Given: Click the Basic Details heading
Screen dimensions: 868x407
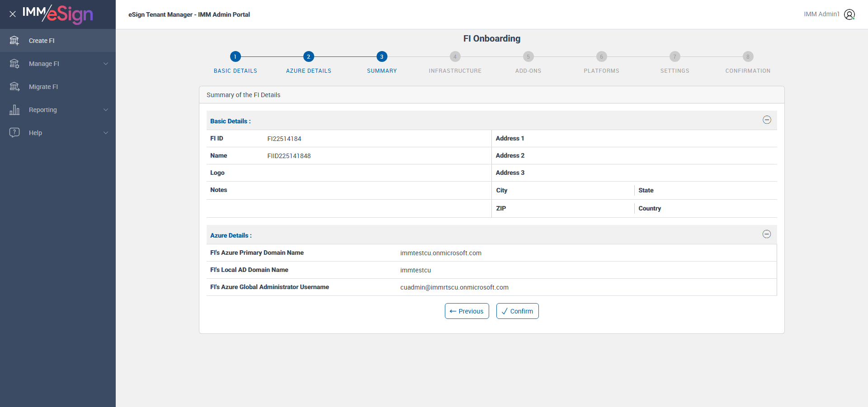Looking at the screenshot, I should [230, 121].
